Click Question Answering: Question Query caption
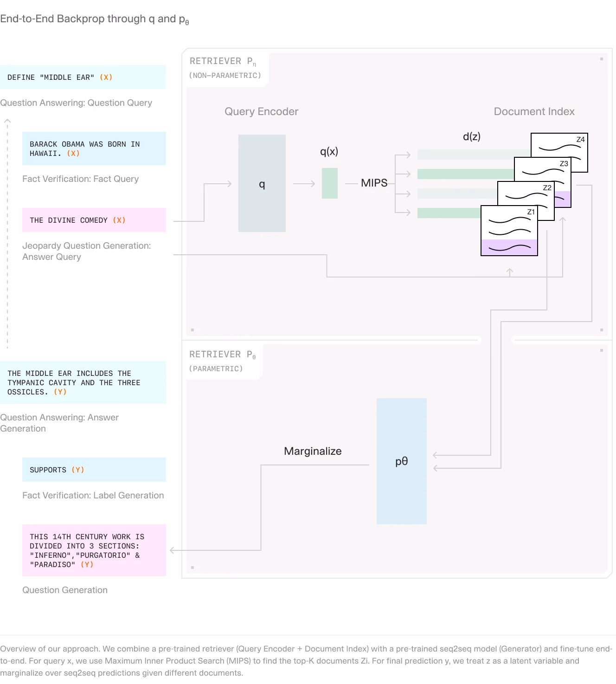The height and width of the screenshot is (684, 616). coord(76,103)
